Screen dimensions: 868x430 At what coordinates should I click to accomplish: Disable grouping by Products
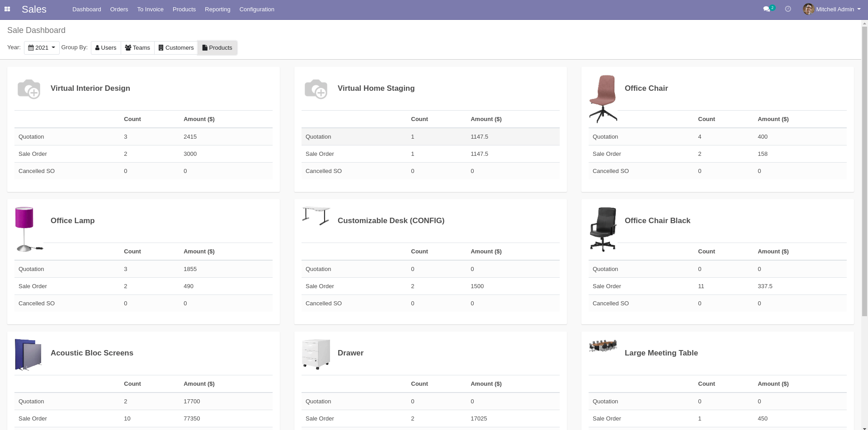coord(217,47)
